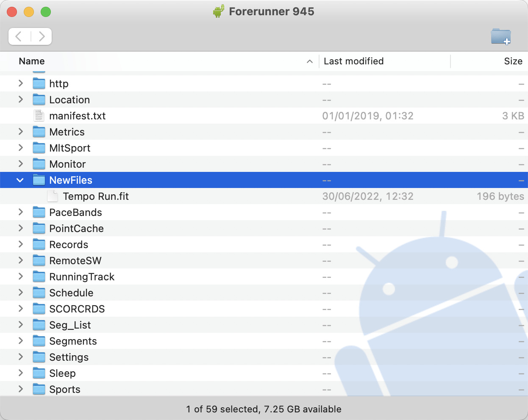Expand the Monitor folder

pyautogui.click(x=20, y=164)
